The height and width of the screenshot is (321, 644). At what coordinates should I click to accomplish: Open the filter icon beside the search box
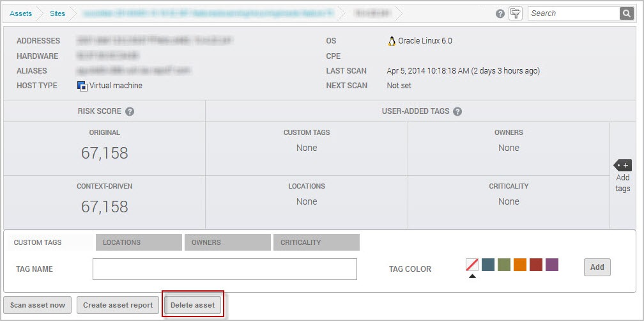(x=515, y=13)
